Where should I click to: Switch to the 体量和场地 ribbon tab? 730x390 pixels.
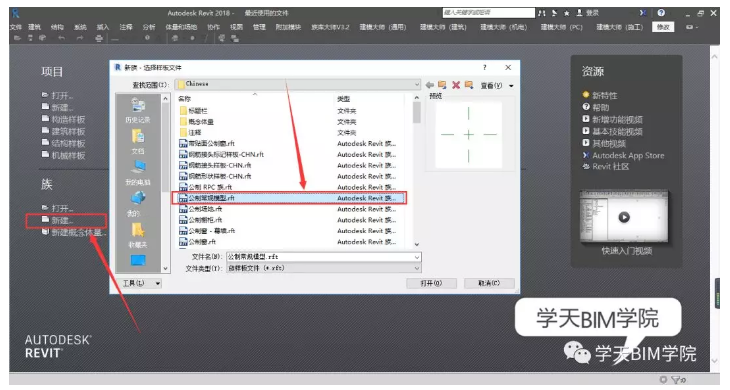click(181, 27)
